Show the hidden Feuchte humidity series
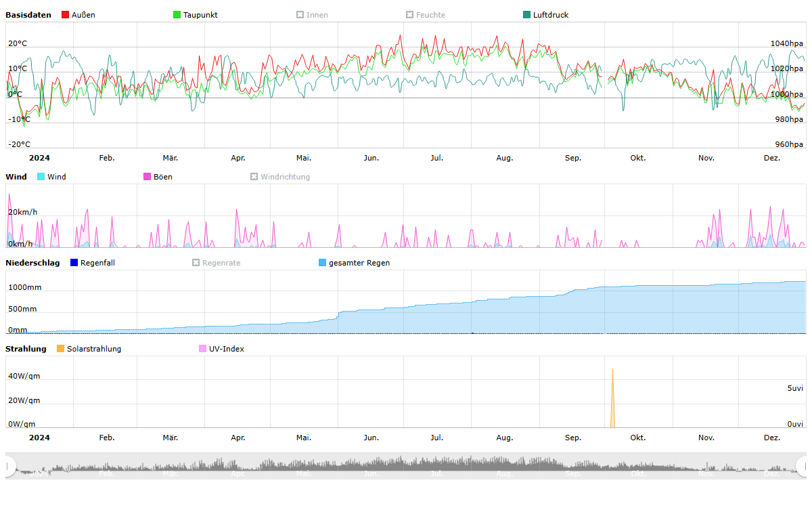This screenshot has width=812, height=508. tap(410, 15)
